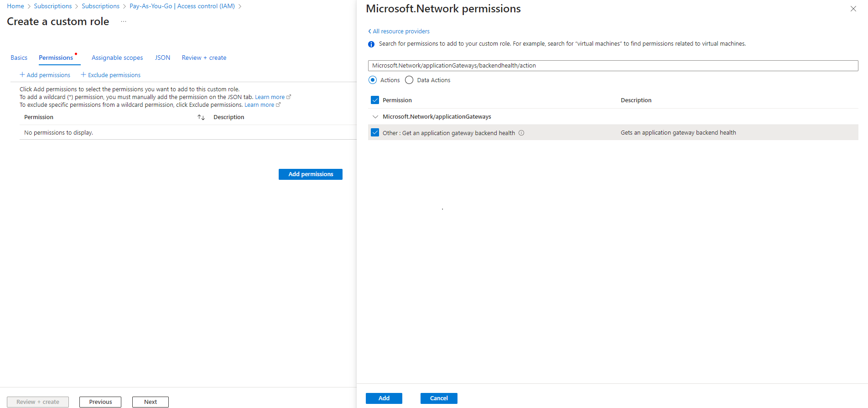Click the blue Add permissions button
The height and width of the screenshot is (408, 868).
pos(311,174)
